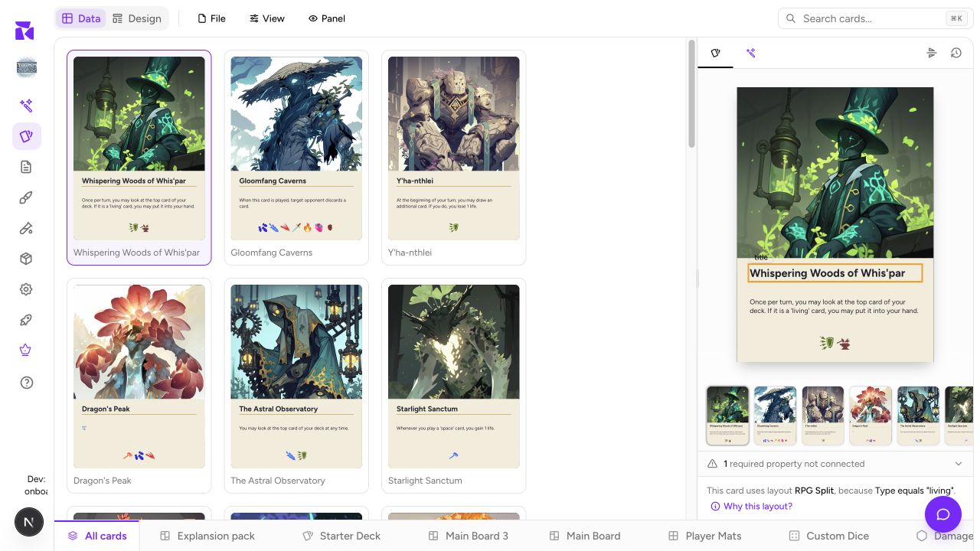Open the paint fill bucket icon in the sidebar
This screenshot has height=551, width=980.
pyautogui.click(x=27, y=228)
